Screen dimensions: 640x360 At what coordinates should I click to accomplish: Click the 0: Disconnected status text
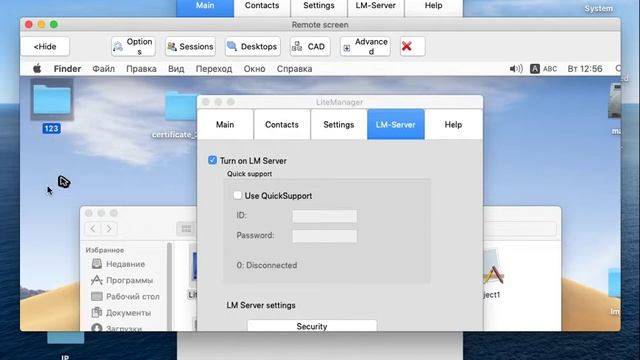pos(267,265)
